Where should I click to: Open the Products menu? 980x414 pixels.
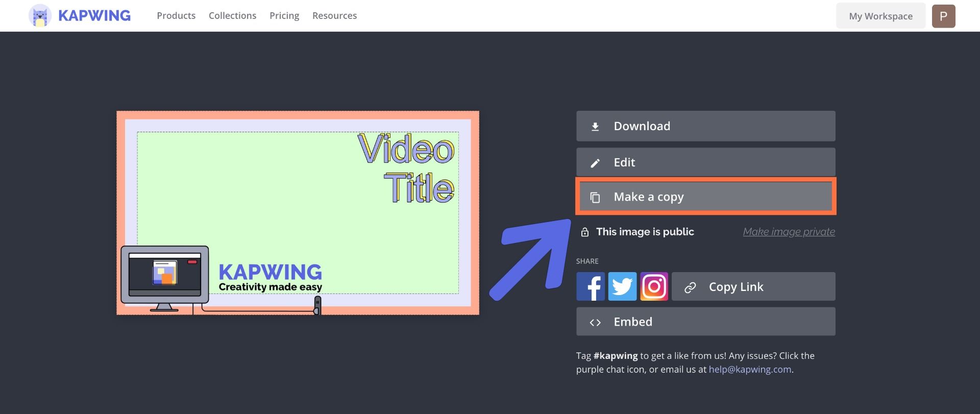tap(176, 16)
